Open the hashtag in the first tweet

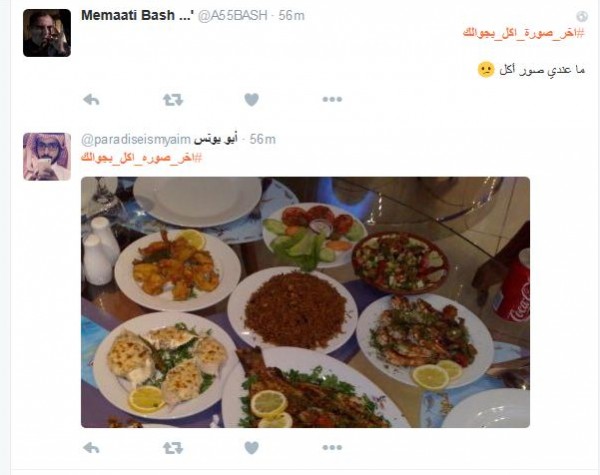coord(524,33)
